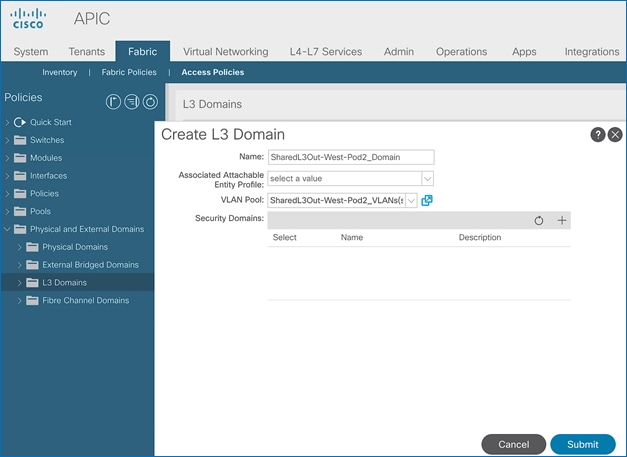Open the System tab
627x457 pixels.
point(31,52)
